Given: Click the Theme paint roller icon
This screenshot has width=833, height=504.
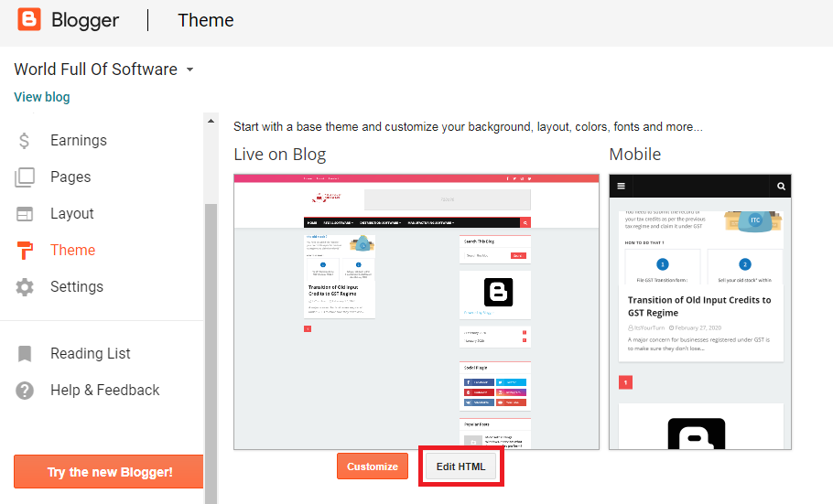Looking at the screenshot, I should click(x=25, y=250).
